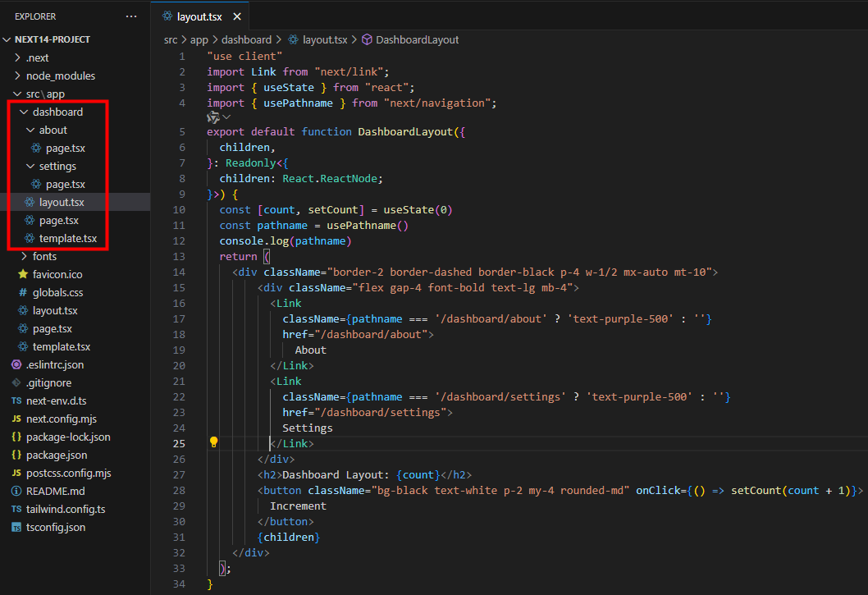Click the dashboard breadcrumb segment
The width and height of the screenshot is (868, 595).
(x=246, y=40)
